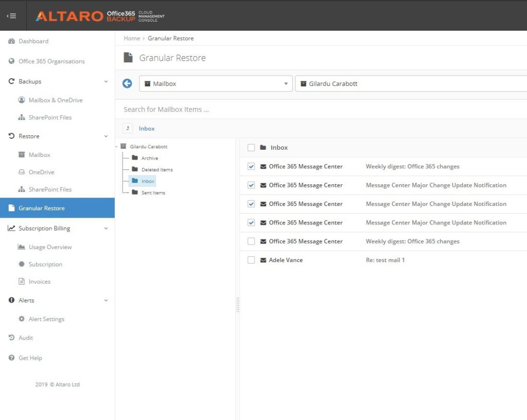Screen dimensions: 527x420
Task: Open Office 365 Organisations
Action: click(51, 61)
